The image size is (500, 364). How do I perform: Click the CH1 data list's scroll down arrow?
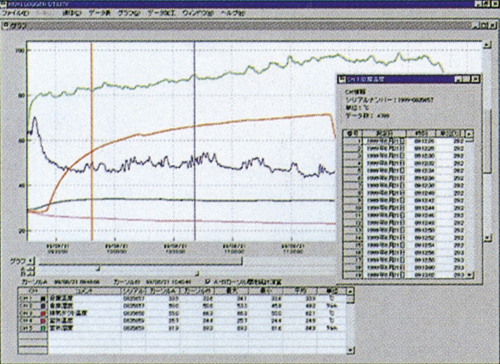click(469, 275)
